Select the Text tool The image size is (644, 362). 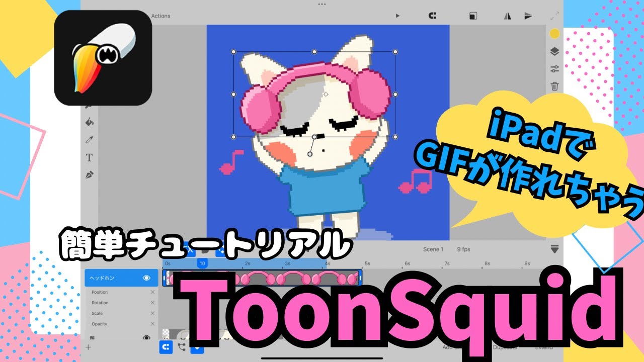click(x=90, y=157)
